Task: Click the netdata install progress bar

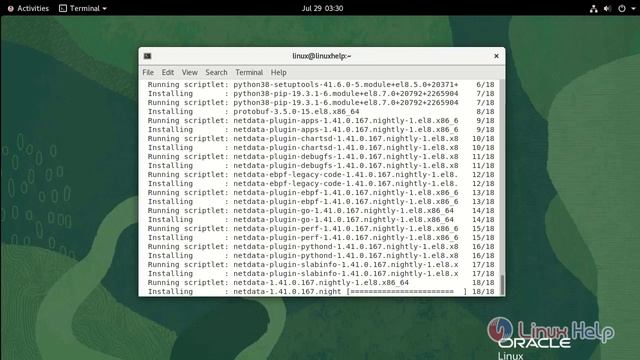Action: 407,291
